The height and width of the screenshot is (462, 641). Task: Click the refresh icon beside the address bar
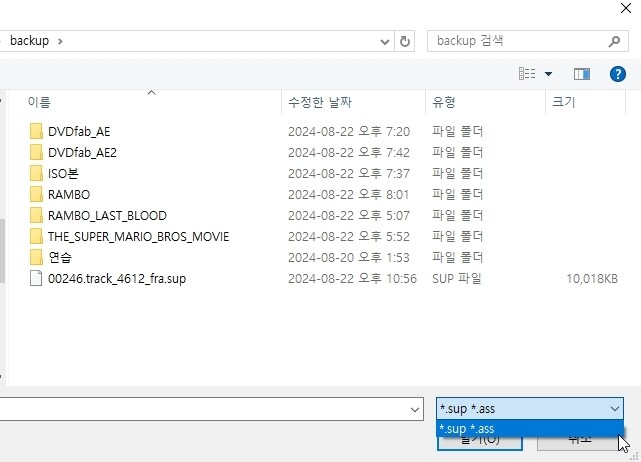405,41
